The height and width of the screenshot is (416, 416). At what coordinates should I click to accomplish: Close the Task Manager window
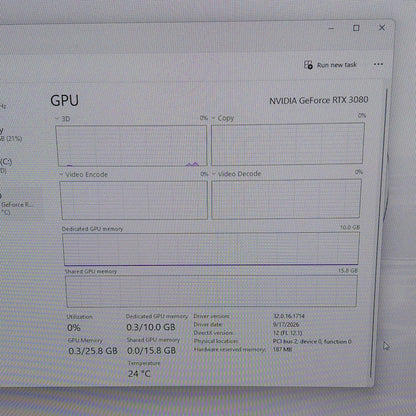point(382,28)
